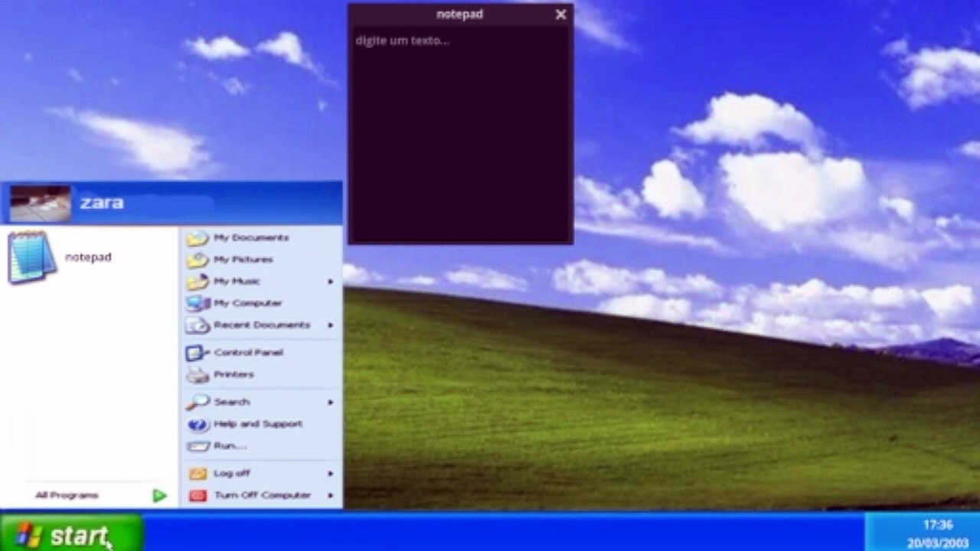The image size is (980, 551).
Task: Click the date 20/03/2003 in tray
Action: pos(938,543)
